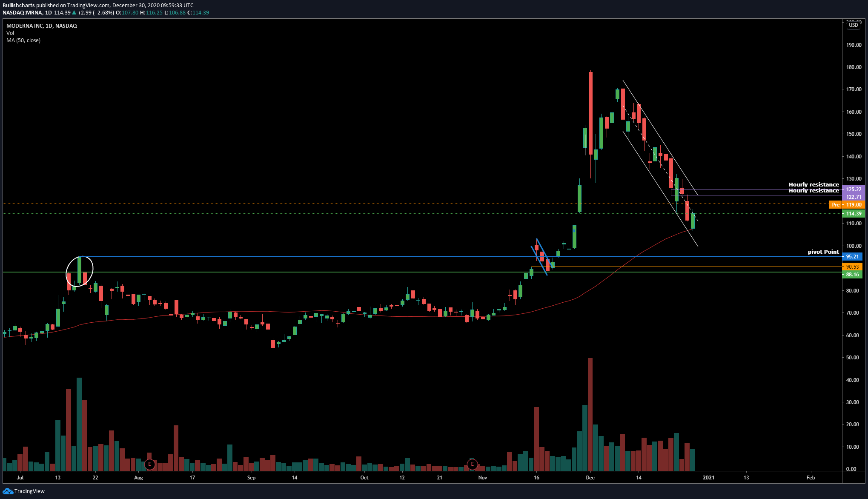Click the 125.22 hourly resistance price label
Screen dimensions: 868x499
[x=854, y=189]
